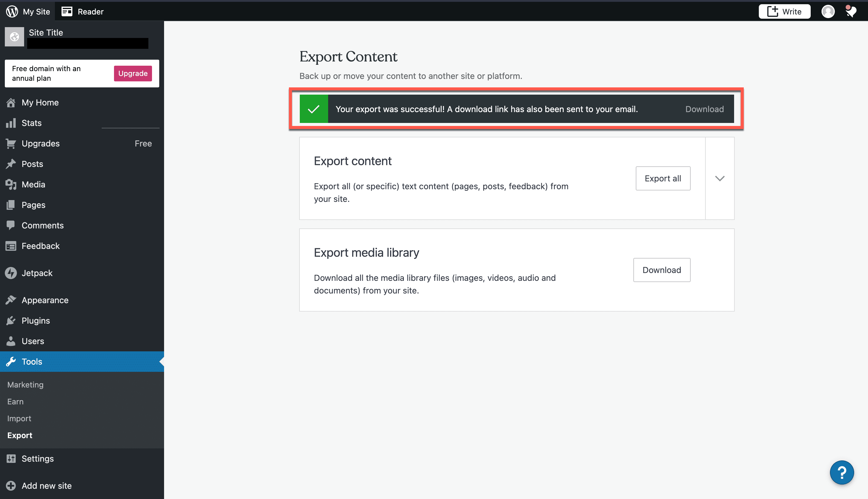Open the Settings menu item

pos(38,459)
